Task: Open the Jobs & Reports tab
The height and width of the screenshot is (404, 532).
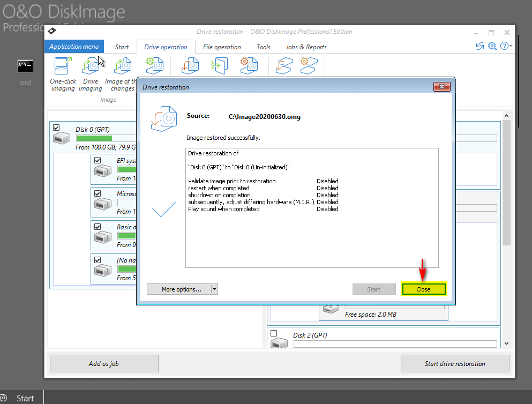Action: [306, 47]
